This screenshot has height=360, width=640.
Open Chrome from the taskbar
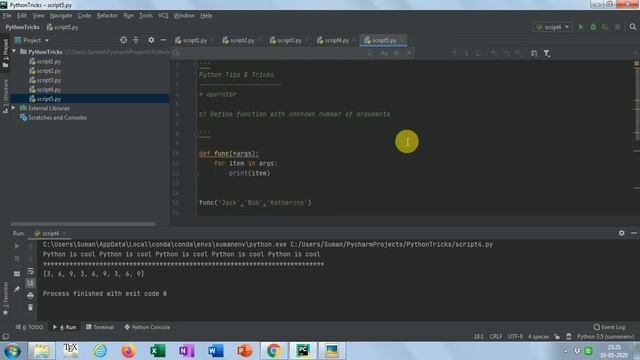(x=274, y=351)
